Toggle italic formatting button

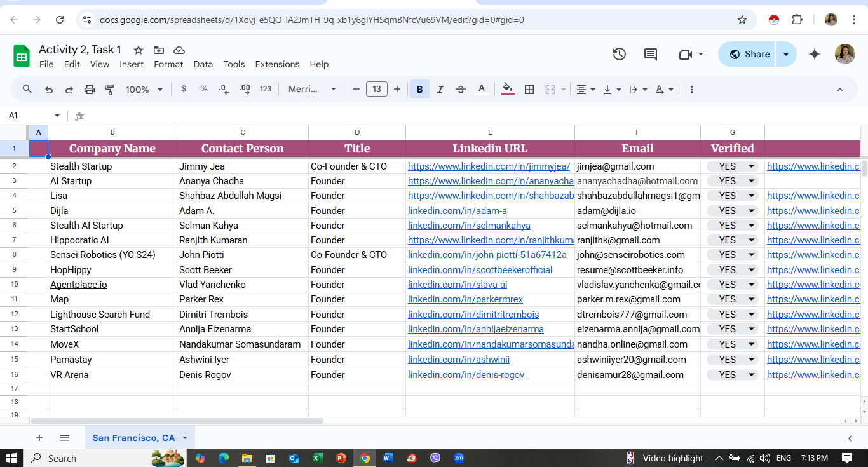point(440,90)
